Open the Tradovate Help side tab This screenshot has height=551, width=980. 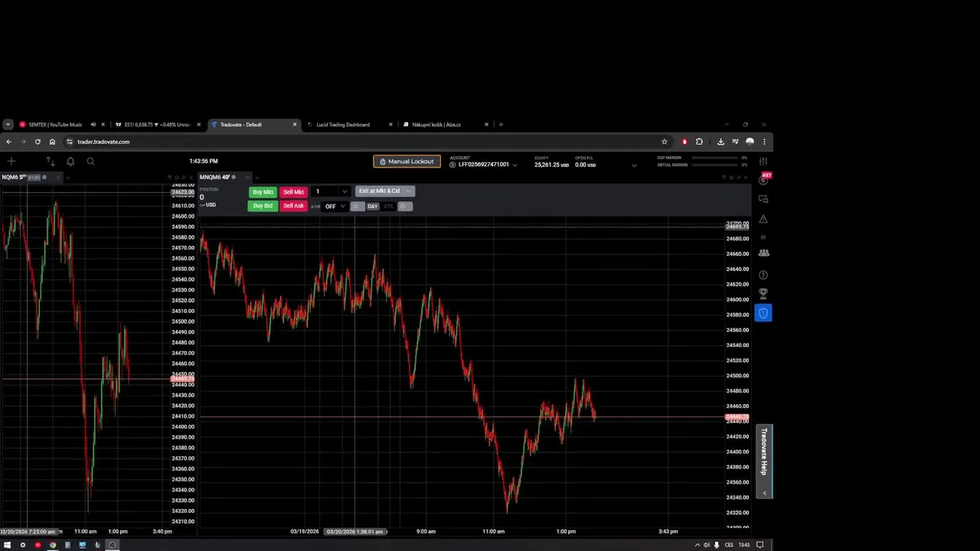[764, 461]
